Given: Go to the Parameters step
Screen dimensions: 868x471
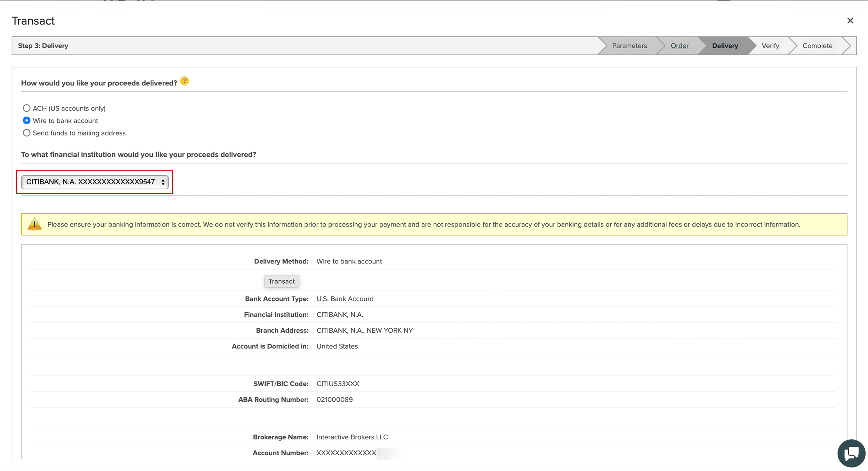Looking at the screenshot, I should pyautogui.click(x=629, y=46).
